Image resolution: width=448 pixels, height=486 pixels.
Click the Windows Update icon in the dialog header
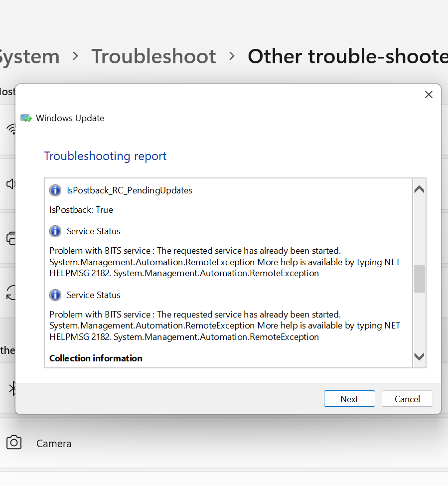pyautogui.click(x=26, y=118)
